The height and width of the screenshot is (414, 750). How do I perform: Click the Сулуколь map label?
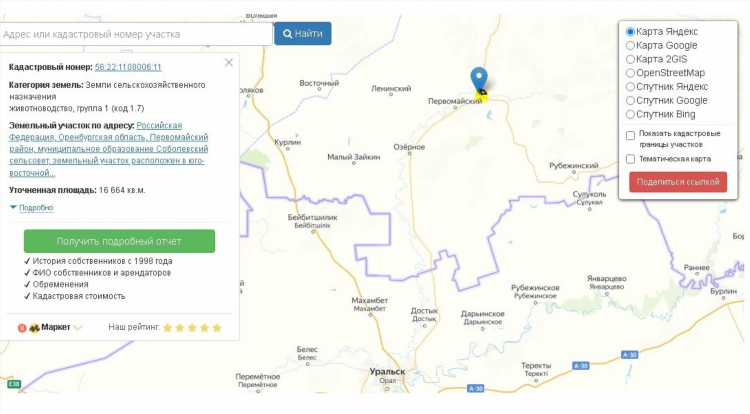point(589,195)
